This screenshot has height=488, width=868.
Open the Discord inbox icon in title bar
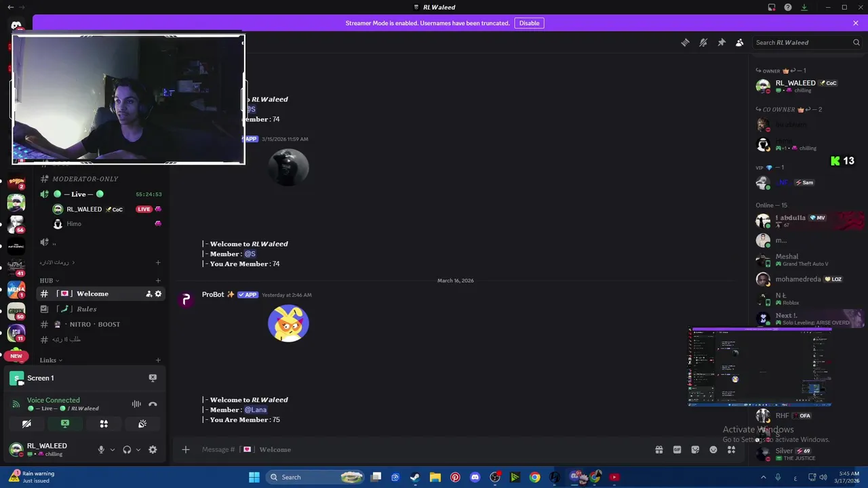pos(772,7)
